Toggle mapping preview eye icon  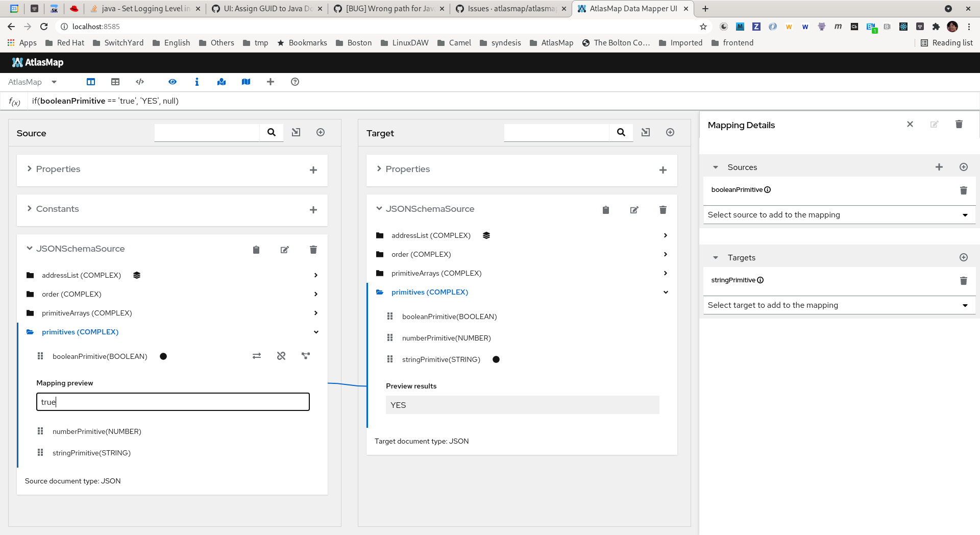tap(173, 82)
